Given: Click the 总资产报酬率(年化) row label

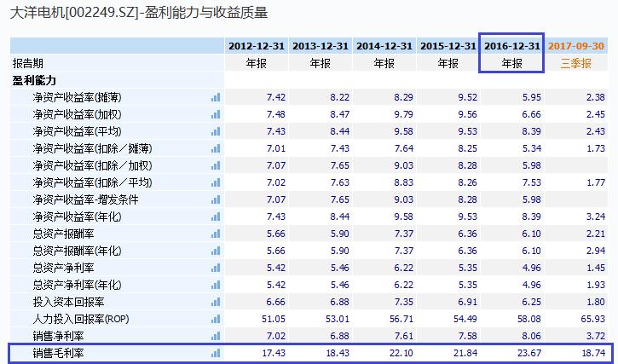Looking at the screenshot, I should [78, 251].
